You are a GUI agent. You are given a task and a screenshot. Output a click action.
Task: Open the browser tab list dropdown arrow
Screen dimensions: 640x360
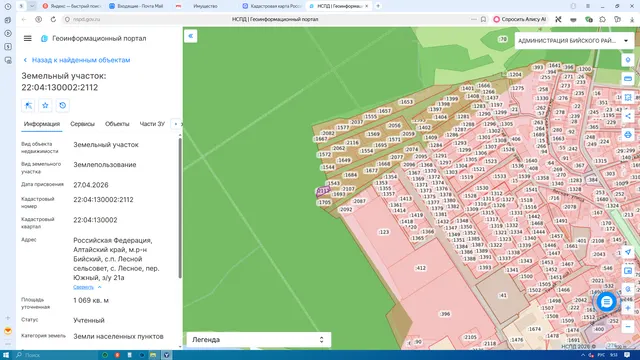(32, 6)
